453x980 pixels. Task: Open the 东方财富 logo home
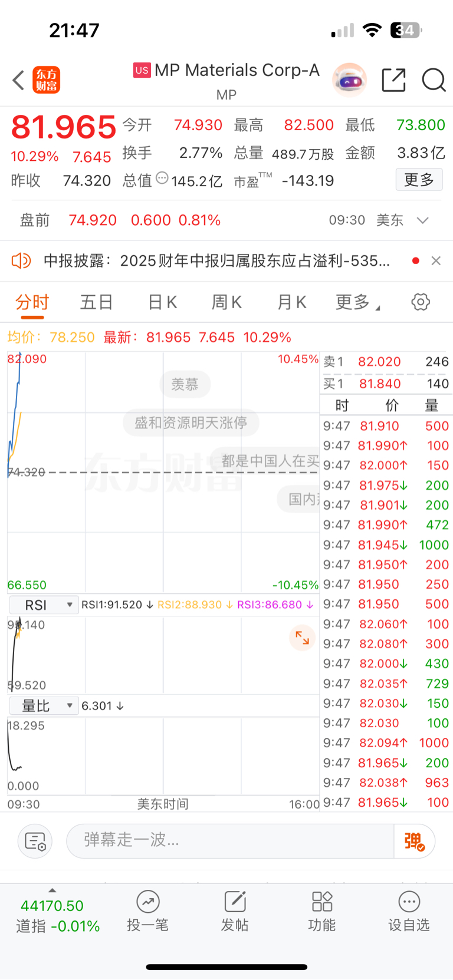click(x=47, y=80)
